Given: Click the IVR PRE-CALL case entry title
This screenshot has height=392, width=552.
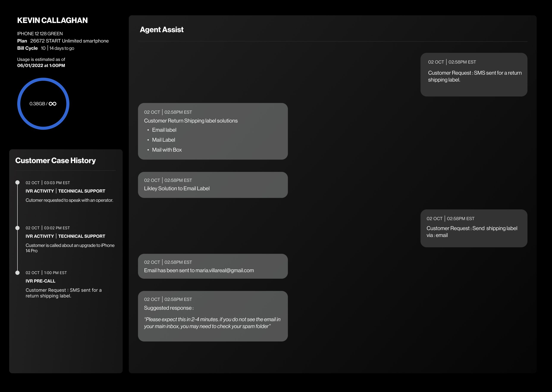Looking at the screenshot, I should coord(40,281).
